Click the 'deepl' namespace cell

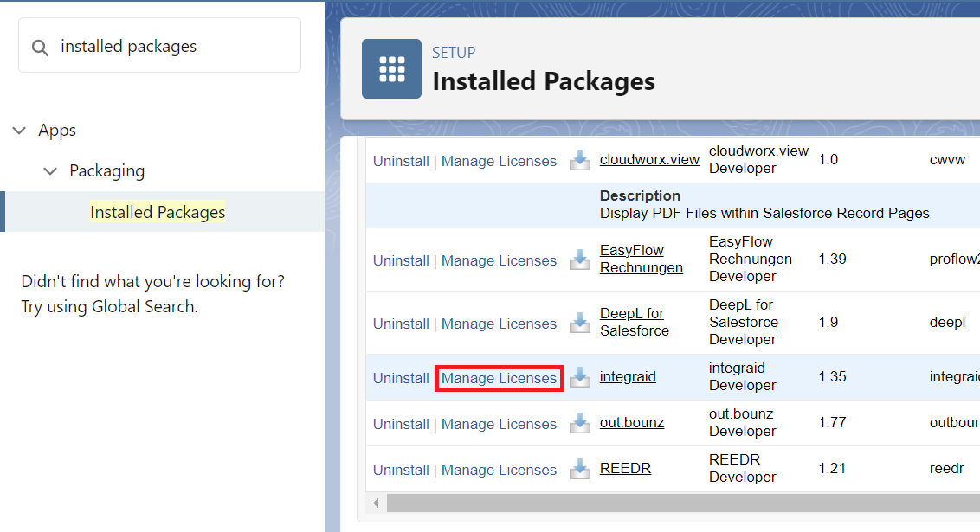(947, 322)
